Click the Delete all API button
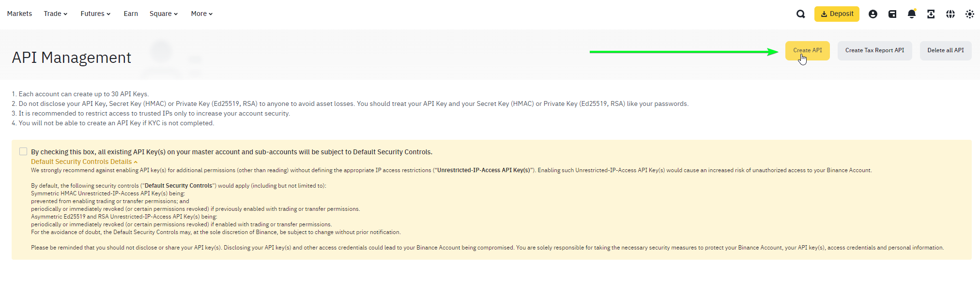The width and height of the screenshot is (980, 295). tap(946, 51)
